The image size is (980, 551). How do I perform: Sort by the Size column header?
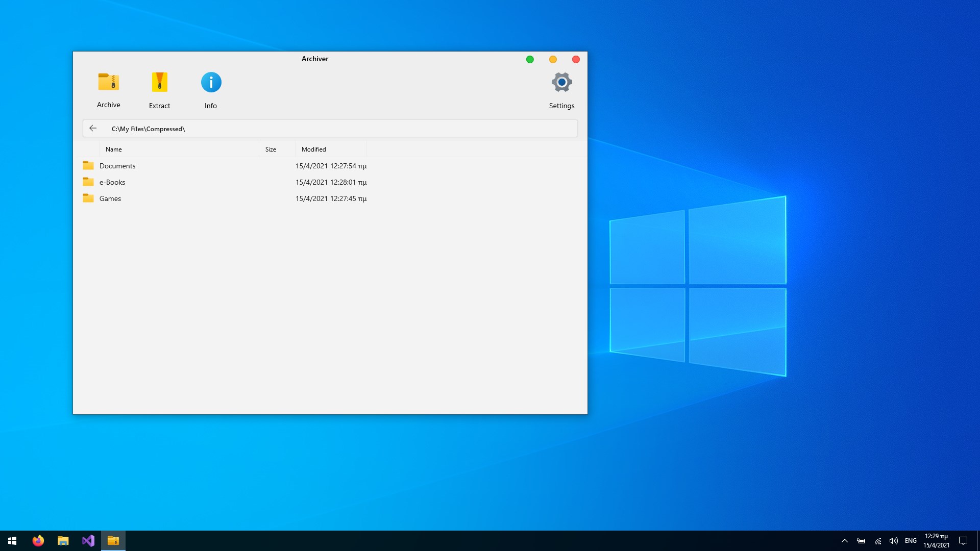coord(271,149)
